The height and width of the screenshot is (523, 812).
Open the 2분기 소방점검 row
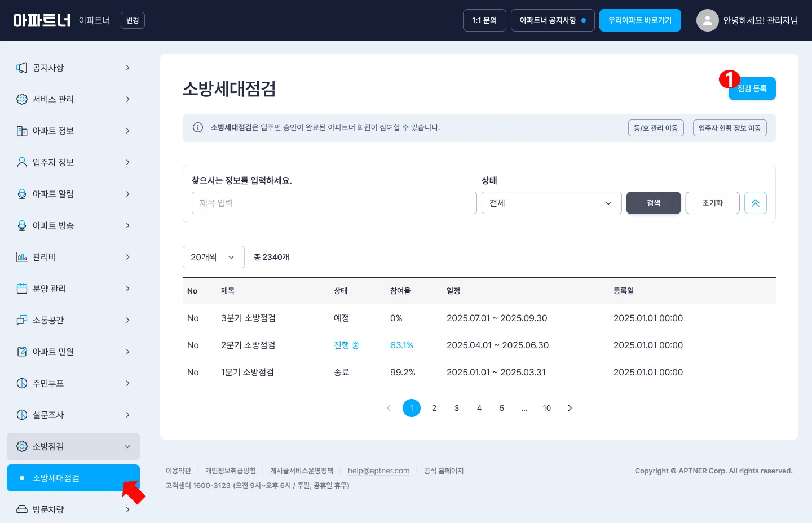click(x=479, y=345)
